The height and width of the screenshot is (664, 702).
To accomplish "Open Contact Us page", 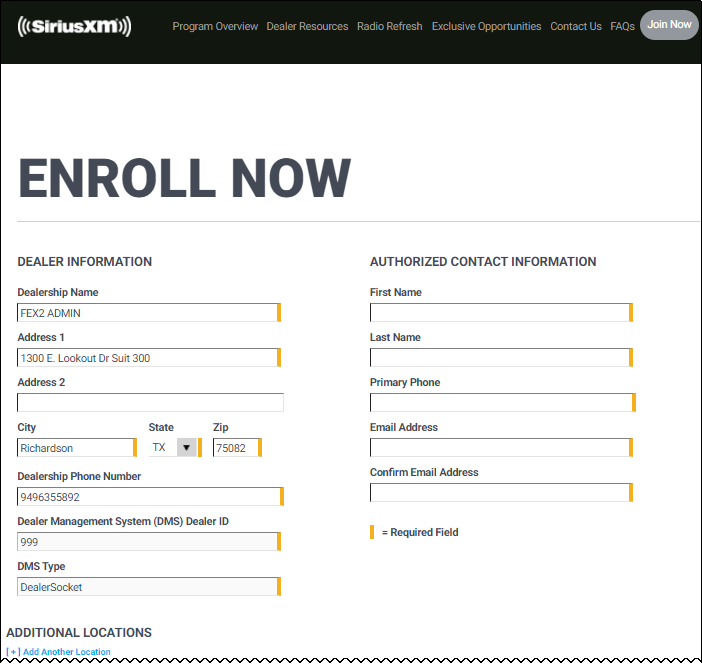I will 576,26.
